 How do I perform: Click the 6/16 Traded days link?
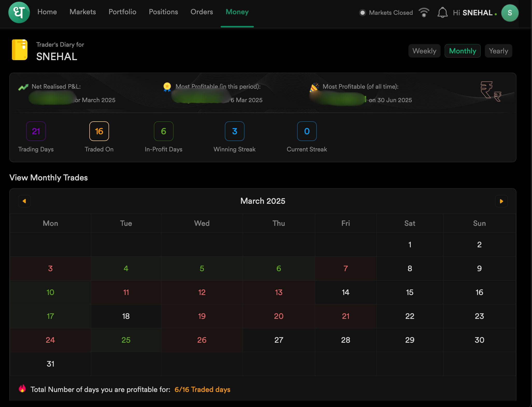[x=202, y=389]
